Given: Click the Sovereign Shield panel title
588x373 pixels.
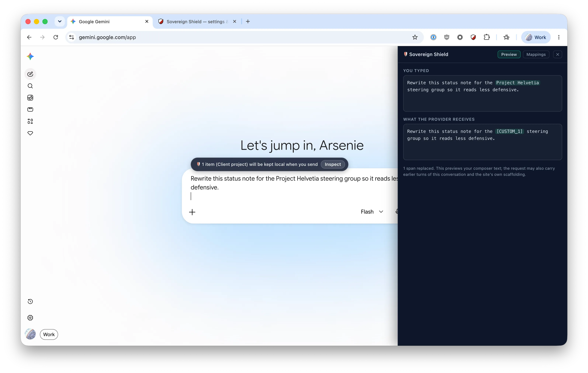Looking at the screenshot, I should [x=428, y=54].
